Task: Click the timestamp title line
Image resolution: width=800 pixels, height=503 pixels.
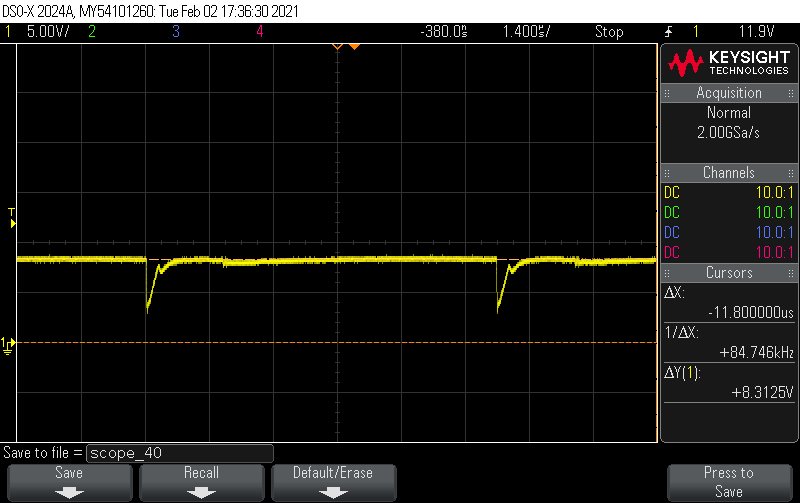Action: [x=150, y=11]
